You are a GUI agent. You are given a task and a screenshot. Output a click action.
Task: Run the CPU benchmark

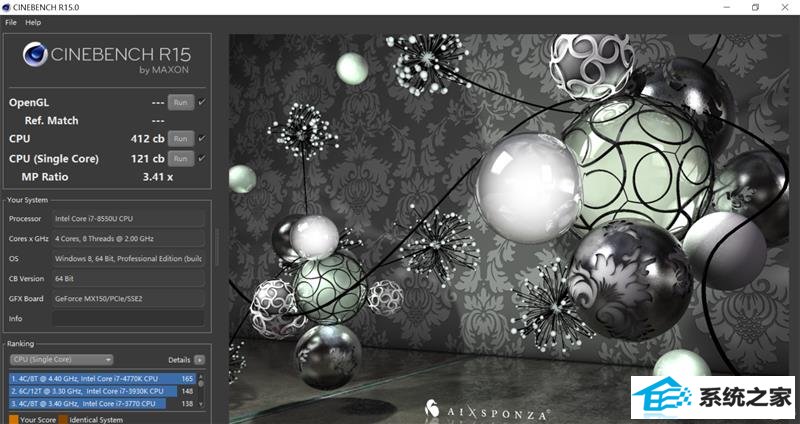(181, 138)
